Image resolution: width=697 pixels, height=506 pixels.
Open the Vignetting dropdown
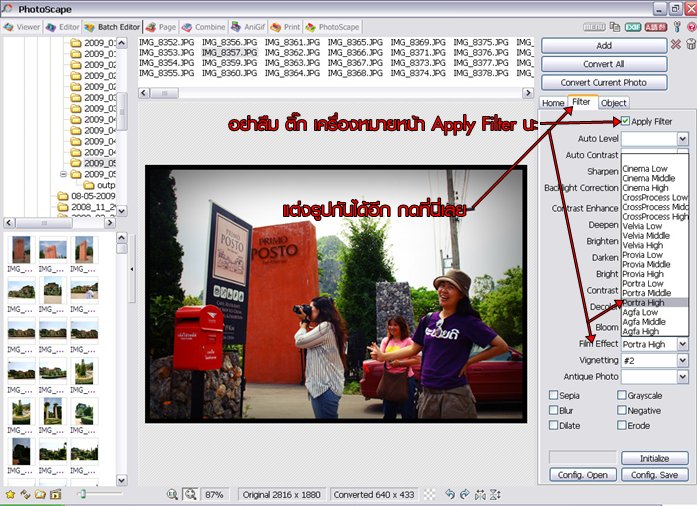coord(683,361)
